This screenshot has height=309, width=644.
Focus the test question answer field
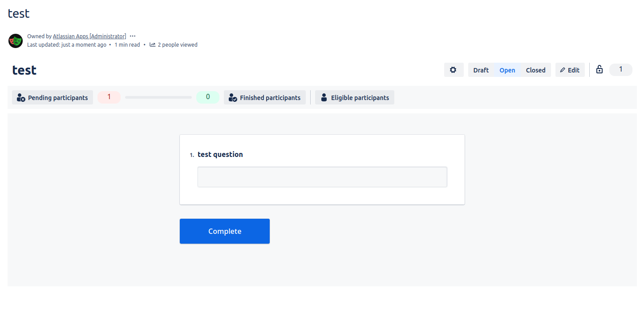[x=322, y=177]
